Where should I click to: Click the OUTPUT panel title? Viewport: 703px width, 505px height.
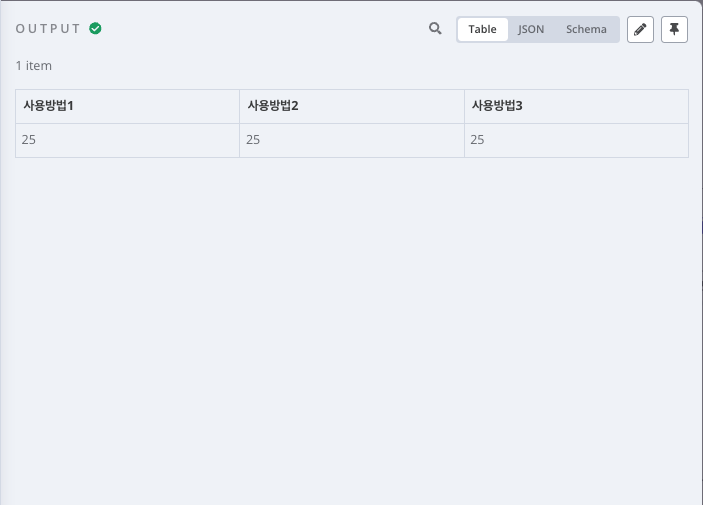pyautogui.click(x=48, y=29)
